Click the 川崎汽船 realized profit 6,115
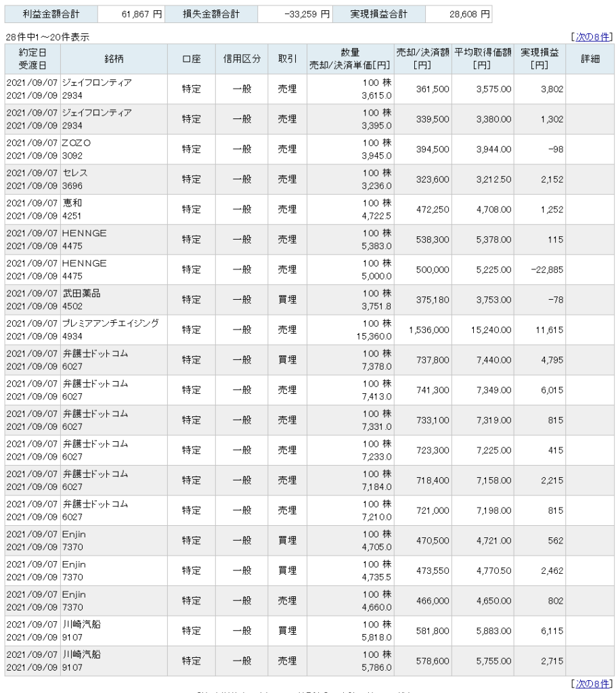Screen dimensions: 616x693 (552, 631)
